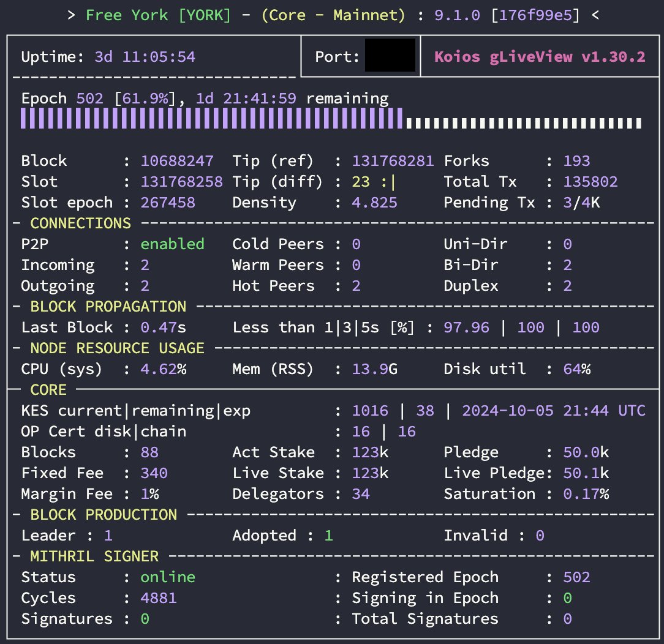Click the BLOCK PRODUCTION section header

[104, 514]
